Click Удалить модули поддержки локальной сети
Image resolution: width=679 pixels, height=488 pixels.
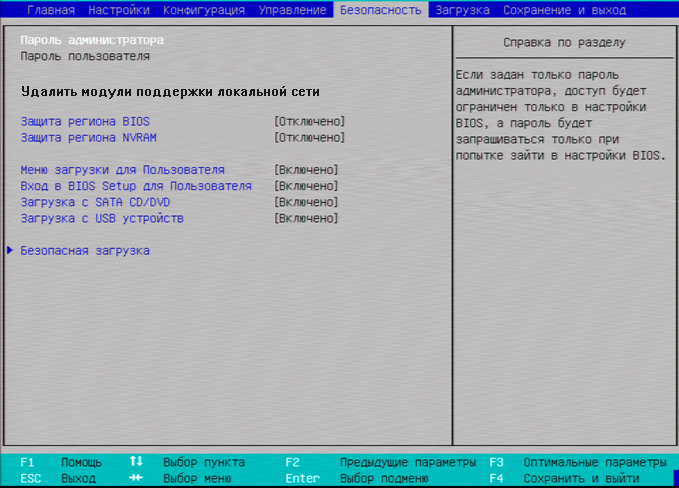(170, 91)
